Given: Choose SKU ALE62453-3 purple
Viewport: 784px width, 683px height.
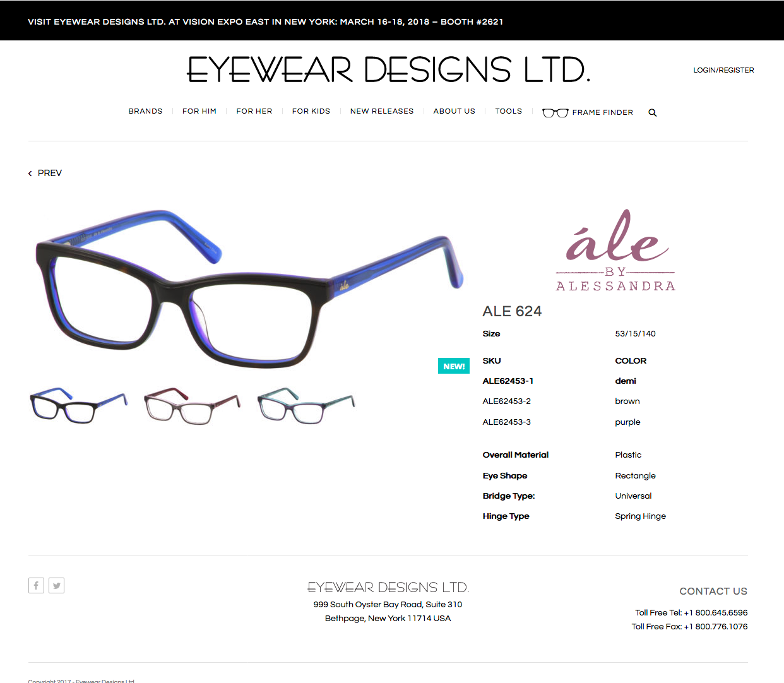Looking at the screenshot, I should [562, 422].
